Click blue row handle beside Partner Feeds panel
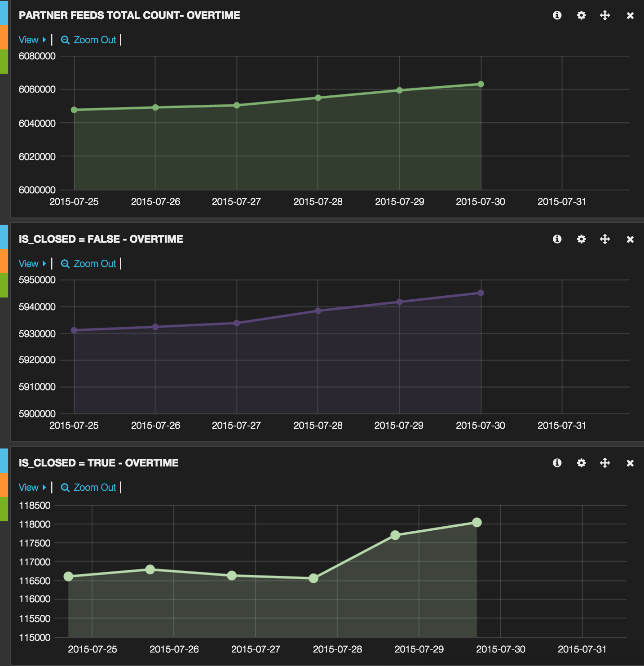 (4, 13)
